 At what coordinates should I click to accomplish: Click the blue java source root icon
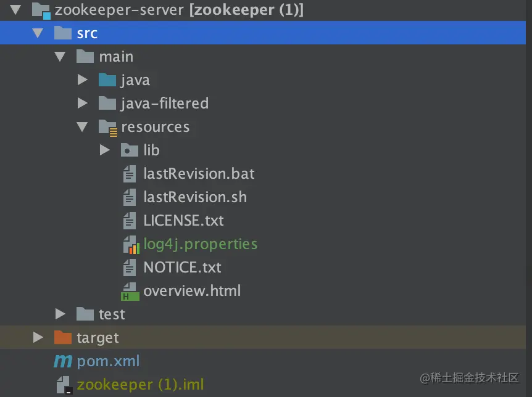coord(107,80)
